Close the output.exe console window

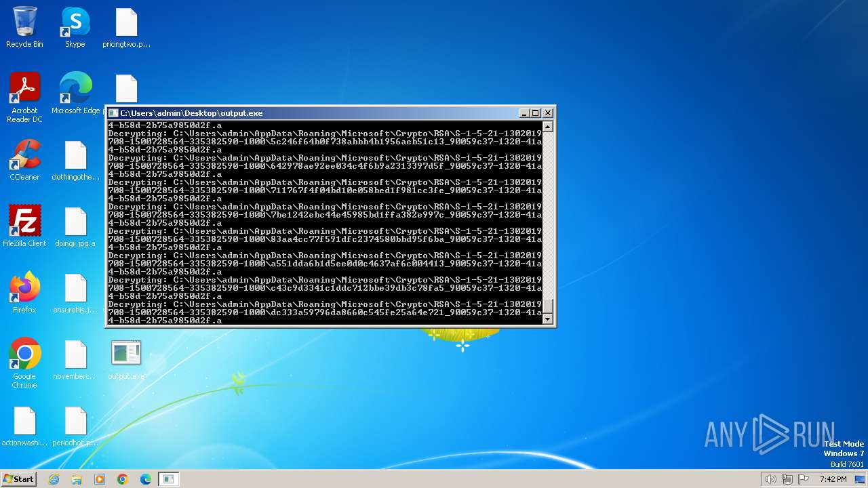[x=548, y=113]
